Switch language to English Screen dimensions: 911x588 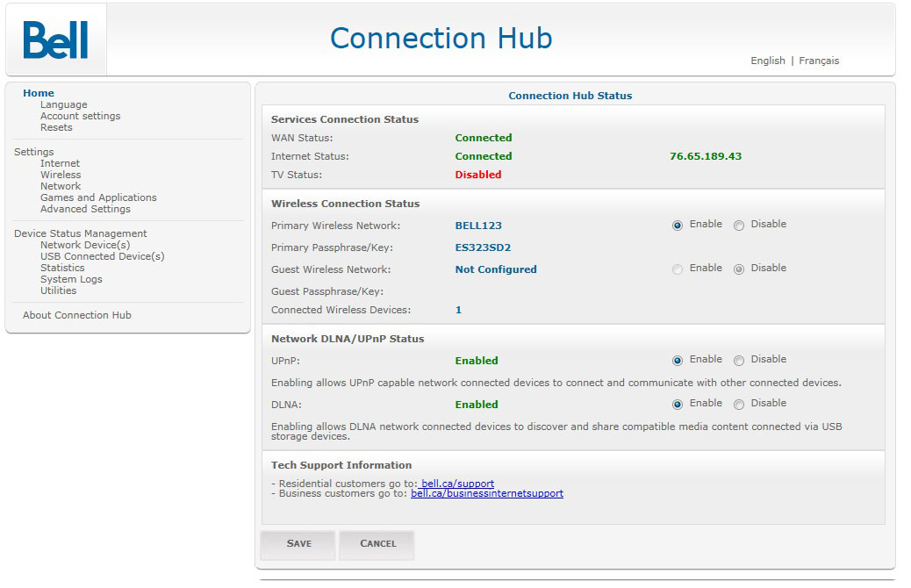[767, 61]
